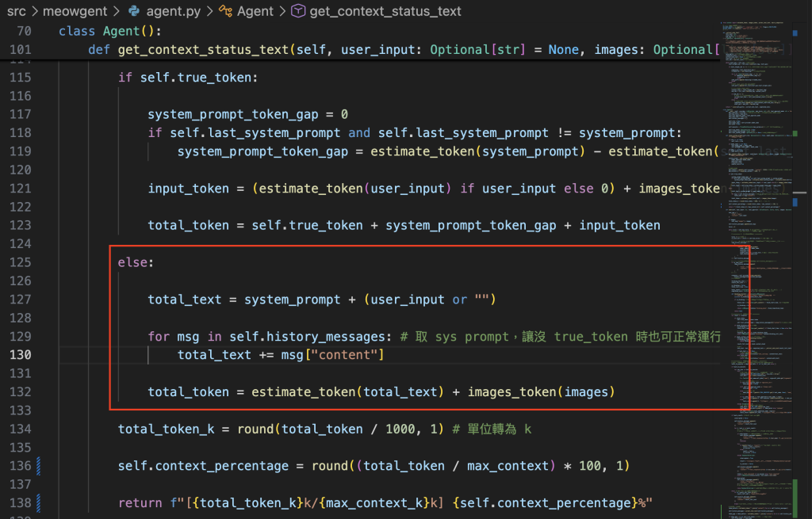Place cursor on the else: keyword
This screenshot has height=519, width=812.
(x=136, y=262)
